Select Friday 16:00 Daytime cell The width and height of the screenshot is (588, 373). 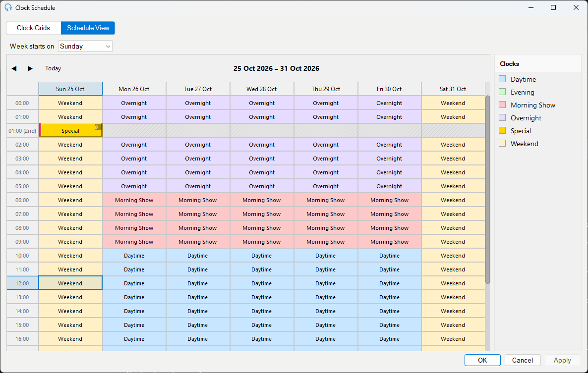(x=389, y=339)
